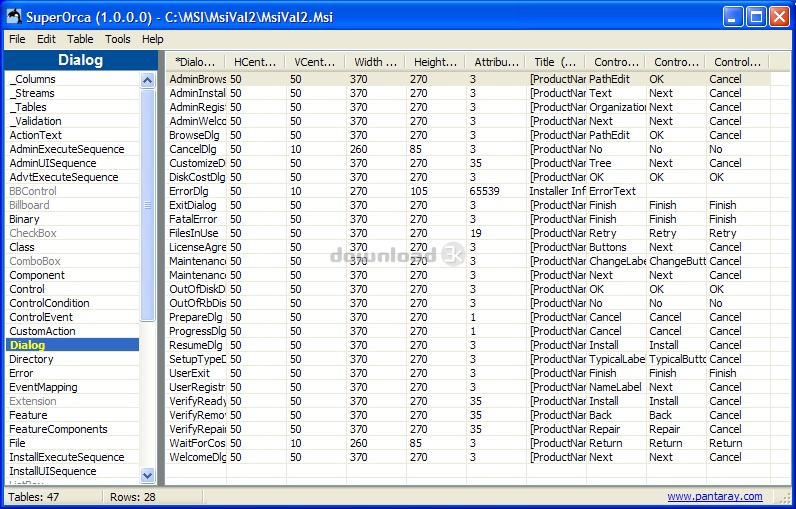The height and width of the screenshot is (509, 796).
Task: Click the NameLabel control cell
Action: click(x=616, y=387)
